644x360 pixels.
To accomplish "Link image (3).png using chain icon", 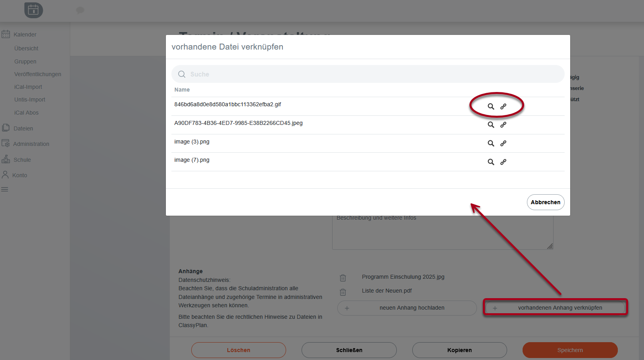I will (503, 144).
